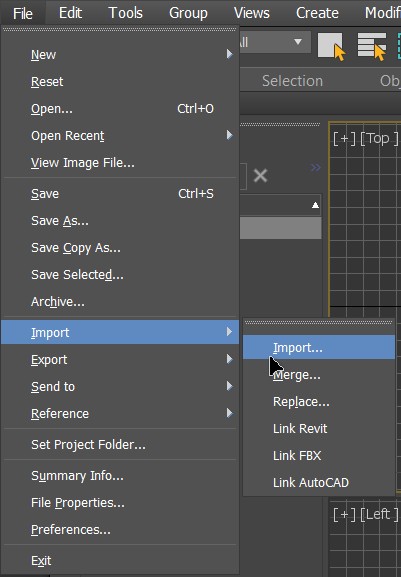Click the sort arrow in list header
401x577 pixels.
(315, 205)
